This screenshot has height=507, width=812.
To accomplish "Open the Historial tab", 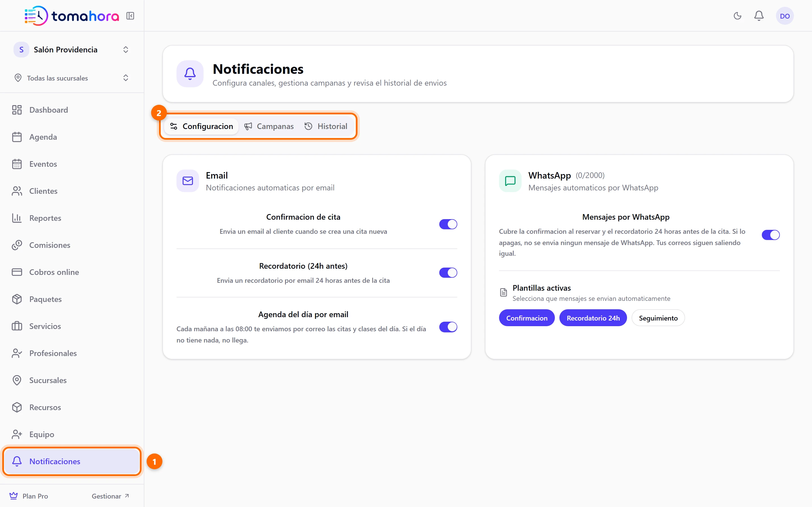I will [326, 126].
